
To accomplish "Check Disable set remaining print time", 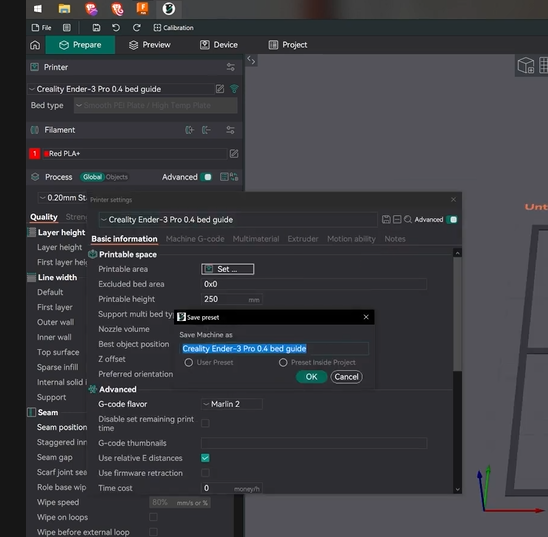I will [x=205, y=423].
